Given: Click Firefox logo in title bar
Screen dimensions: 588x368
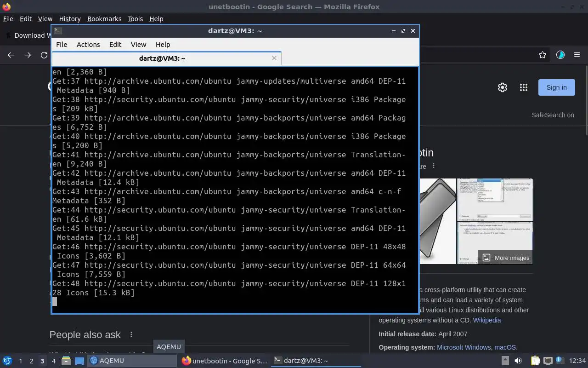Looking at the screenshot, I should [x=6, y=6].
